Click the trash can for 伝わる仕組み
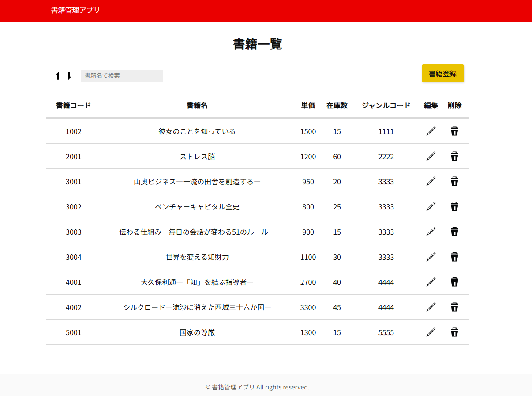 (454, 232)
